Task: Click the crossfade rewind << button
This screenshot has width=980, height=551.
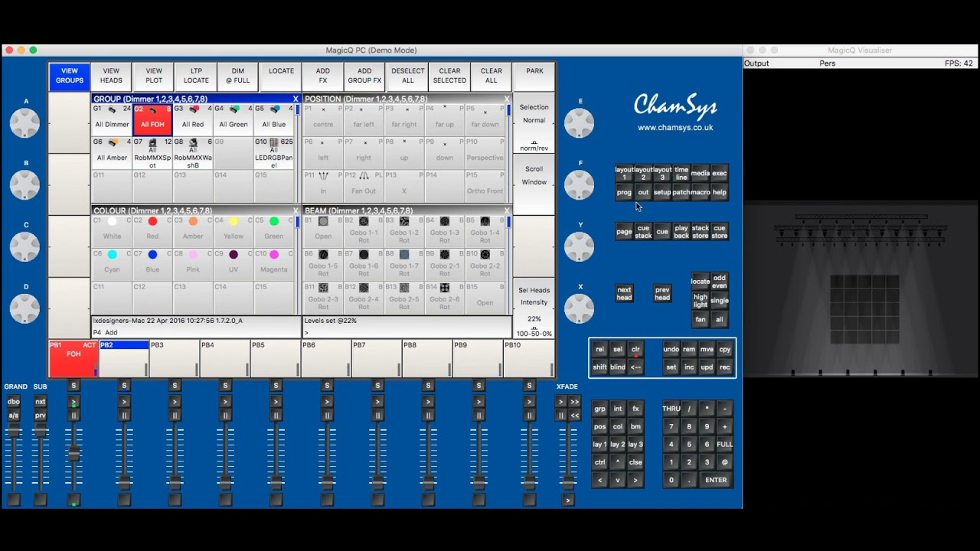Action: [x=575, y=416]
